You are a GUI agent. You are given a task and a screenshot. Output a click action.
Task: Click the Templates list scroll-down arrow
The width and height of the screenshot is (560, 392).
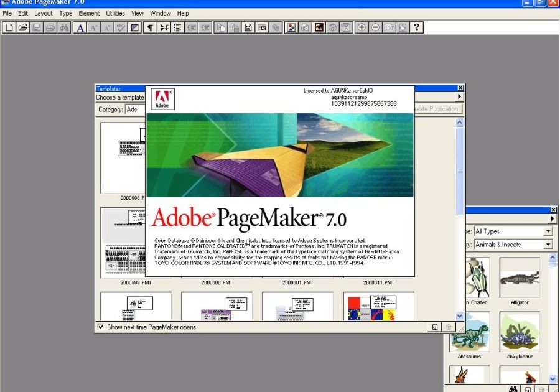(x=460, y=315)
